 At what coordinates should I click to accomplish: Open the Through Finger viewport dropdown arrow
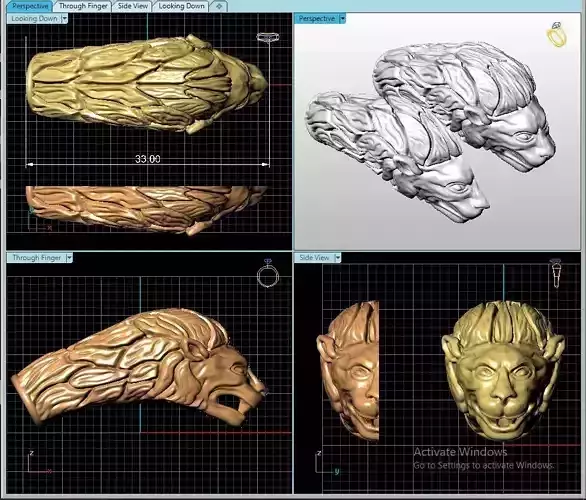click(x=70, y=257)
